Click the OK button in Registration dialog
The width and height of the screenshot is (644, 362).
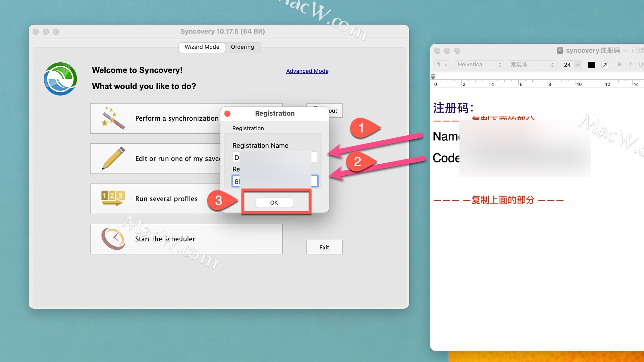(x=274, y=202)
